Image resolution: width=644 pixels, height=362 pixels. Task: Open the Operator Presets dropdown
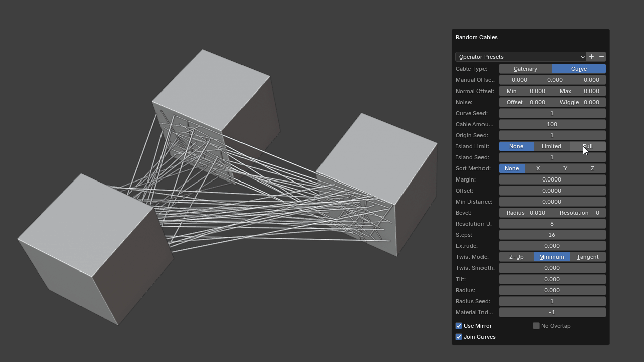coord(521,57)
